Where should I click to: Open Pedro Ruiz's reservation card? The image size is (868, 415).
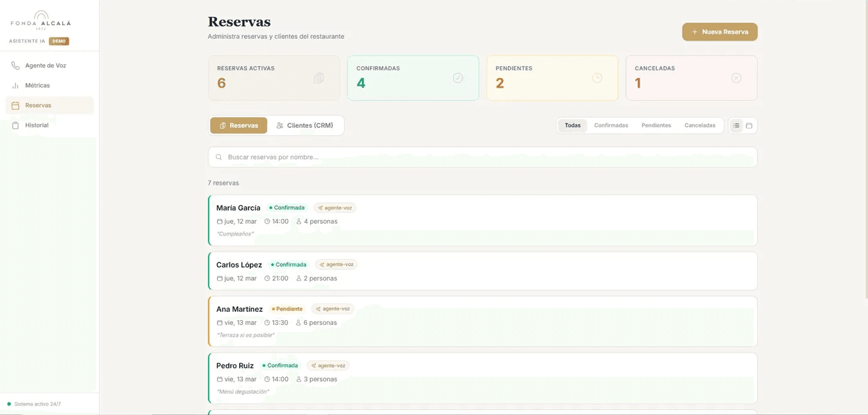point(482,378)
